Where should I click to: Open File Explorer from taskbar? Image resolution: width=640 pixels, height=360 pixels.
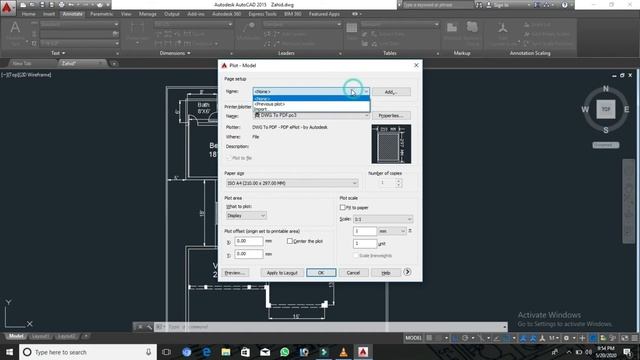click(226, 352)
